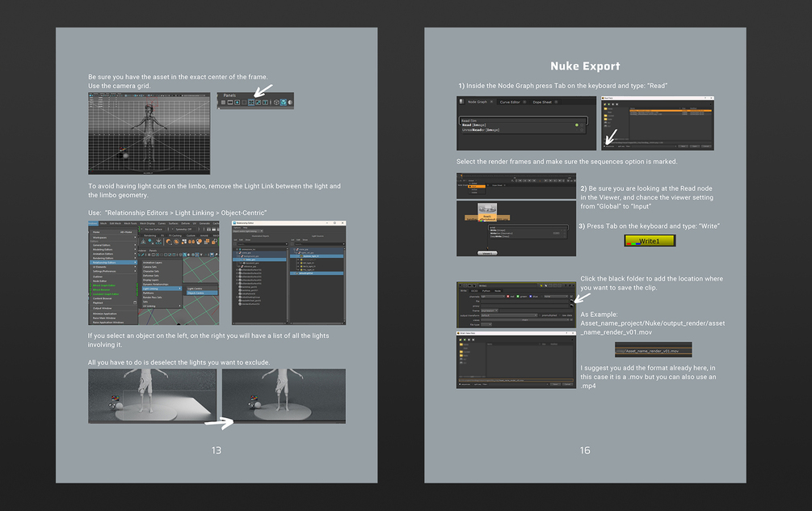The width and height of the screenshot is (812, 511).
Task: Click the lit render thumbnail with light cut
Action: click(x=152, y=396)
